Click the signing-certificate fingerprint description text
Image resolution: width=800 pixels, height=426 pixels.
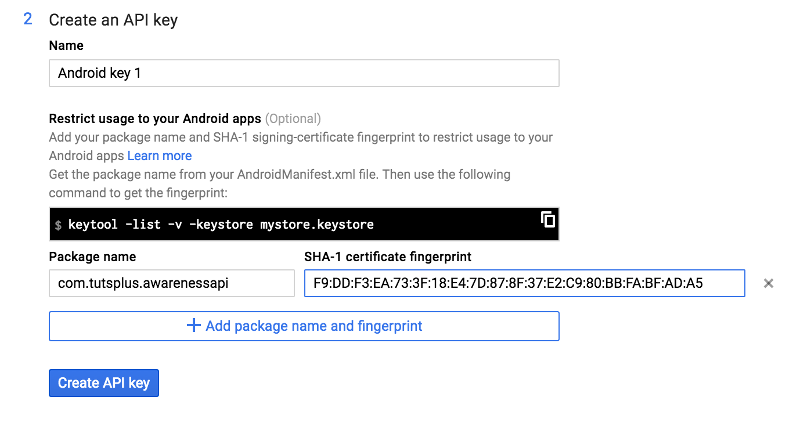tap(301, 146)
